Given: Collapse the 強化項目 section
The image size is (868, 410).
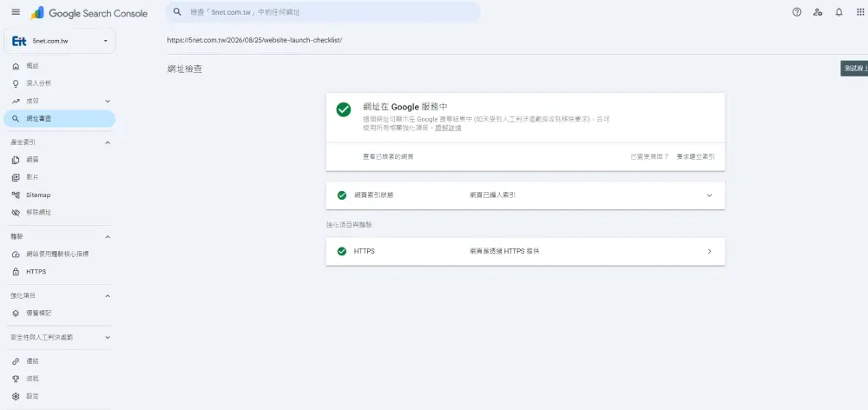Looking at the screenshot, I should (x=108, y=296).
